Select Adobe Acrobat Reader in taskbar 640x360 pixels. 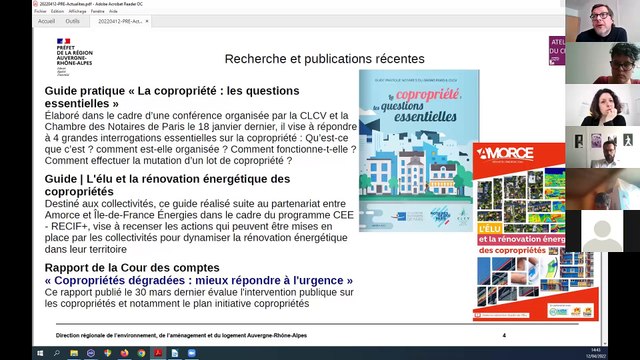pos(158,353)
